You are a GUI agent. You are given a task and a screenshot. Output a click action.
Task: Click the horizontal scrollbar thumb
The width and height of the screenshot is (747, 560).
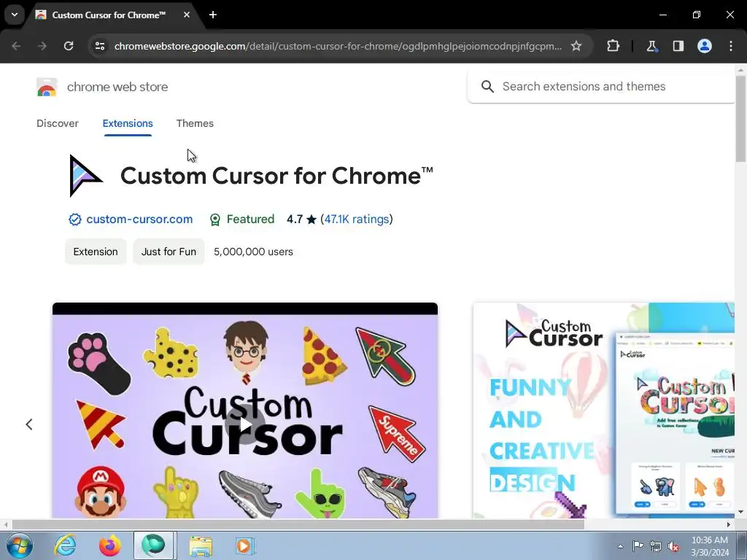click(298, 524)
